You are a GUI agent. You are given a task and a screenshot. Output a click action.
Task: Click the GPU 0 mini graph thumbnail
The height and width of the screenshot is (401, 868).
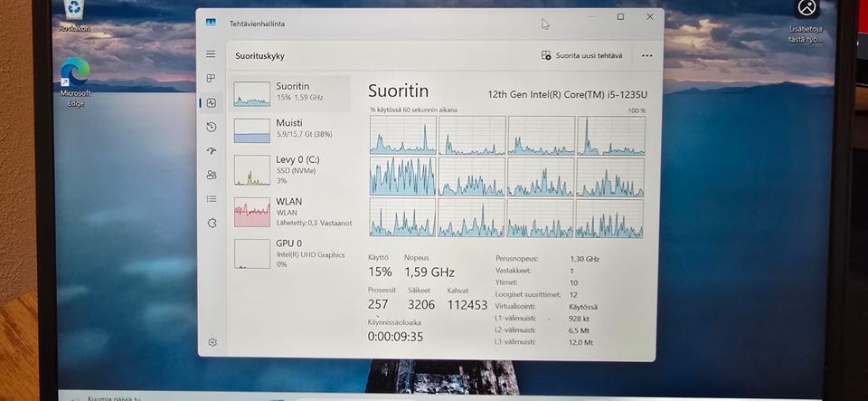coord(252,253)
